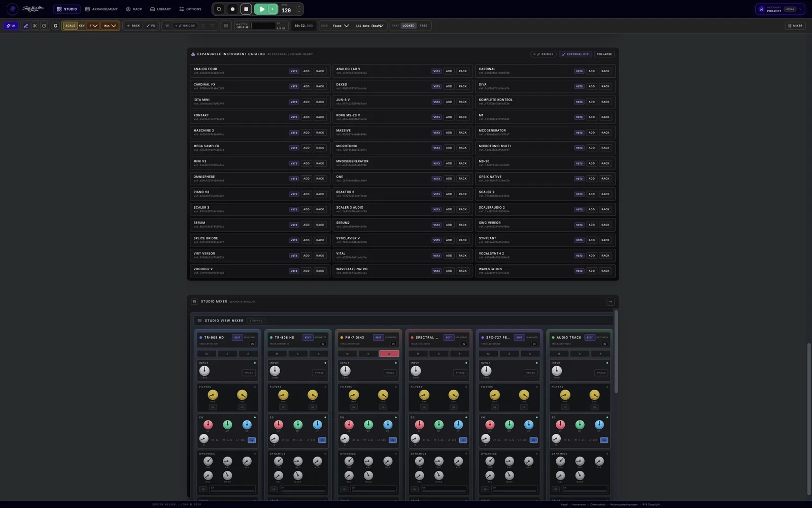Click the account avatar icon

(x=761, y=9)
